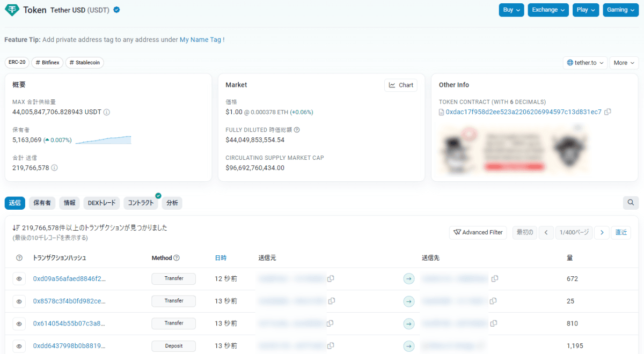Open transaction hash 0x614054b55b07c3a8...
This screenshot has height=354, width=644.
point(69,323)
